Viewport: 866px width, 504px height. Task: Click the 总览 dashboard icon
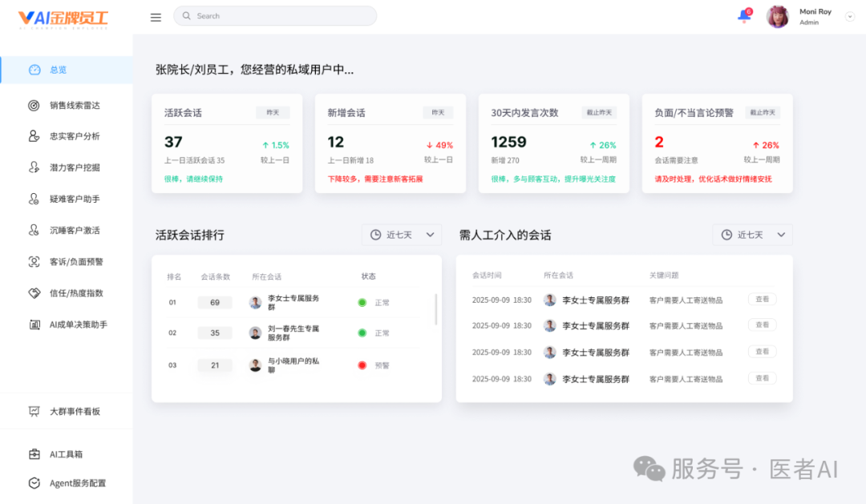(x=34, y=70)
